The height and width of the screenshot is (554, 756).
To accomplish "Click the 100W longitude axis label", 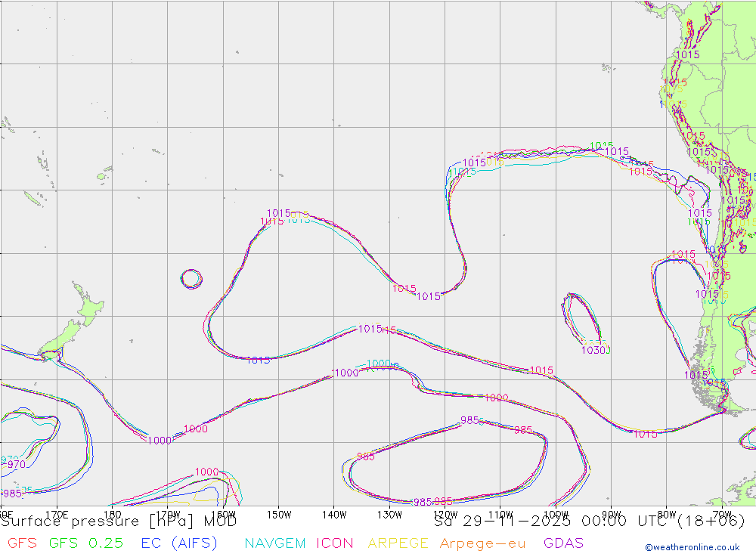I will pos(556,515).
